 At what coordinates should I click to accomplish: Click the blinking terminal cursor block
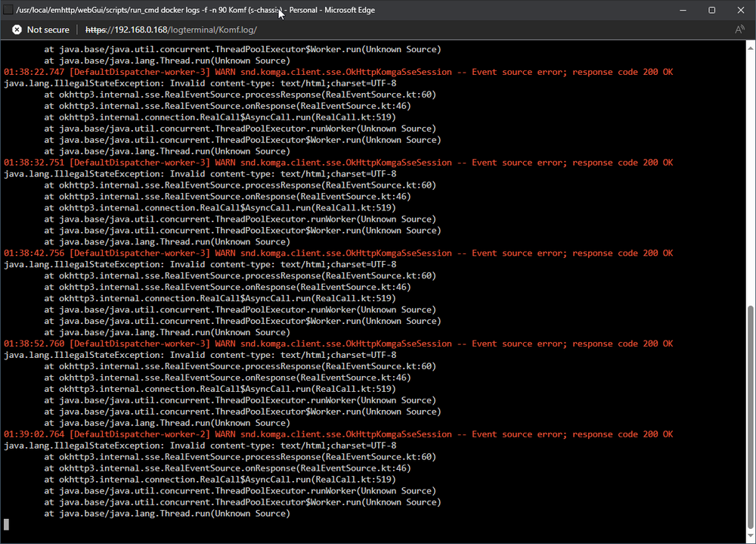[x=6, y=524]
